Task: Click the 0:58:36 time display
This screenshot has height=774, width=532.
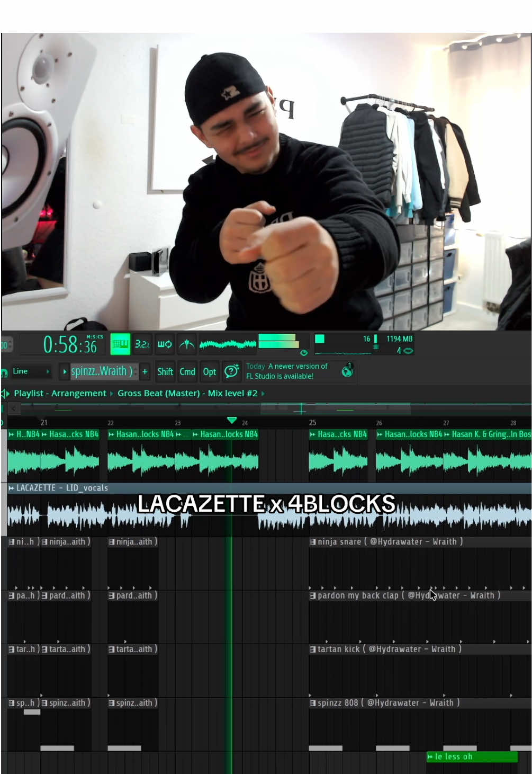Action: click(70, 345)
